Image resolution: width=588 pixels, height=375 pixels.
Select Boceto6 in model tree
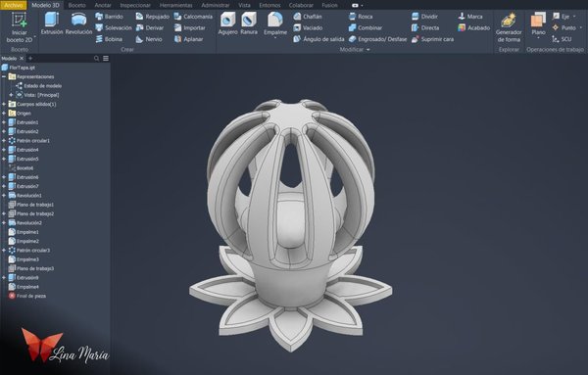tap(21, 167)
